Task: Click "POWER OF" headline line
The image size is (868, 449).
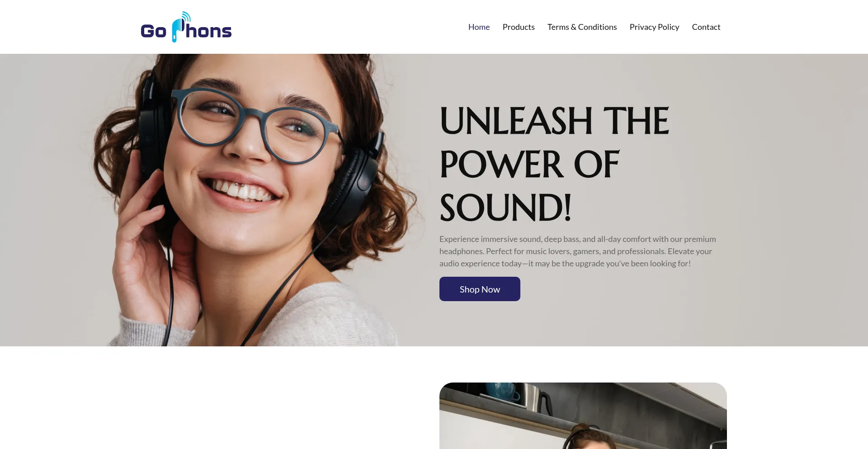Action: click(x=529, y=164)
